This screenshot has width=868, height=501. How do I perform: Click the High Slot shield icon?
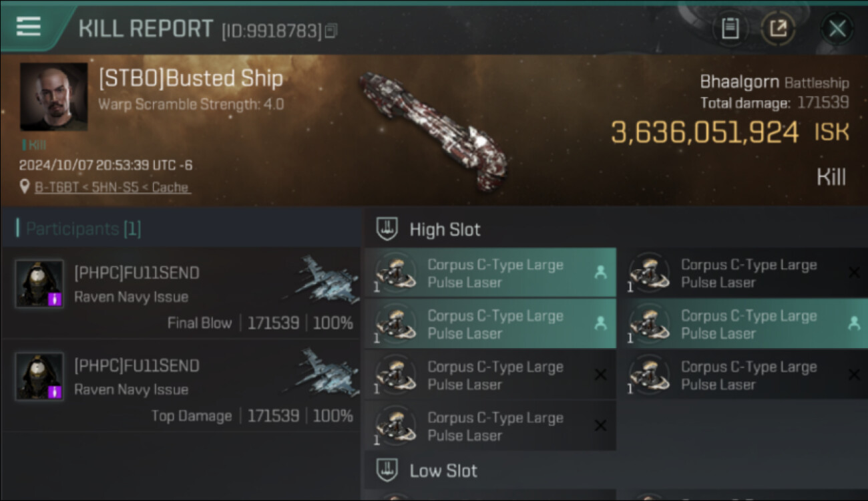(x=387, y=229)
